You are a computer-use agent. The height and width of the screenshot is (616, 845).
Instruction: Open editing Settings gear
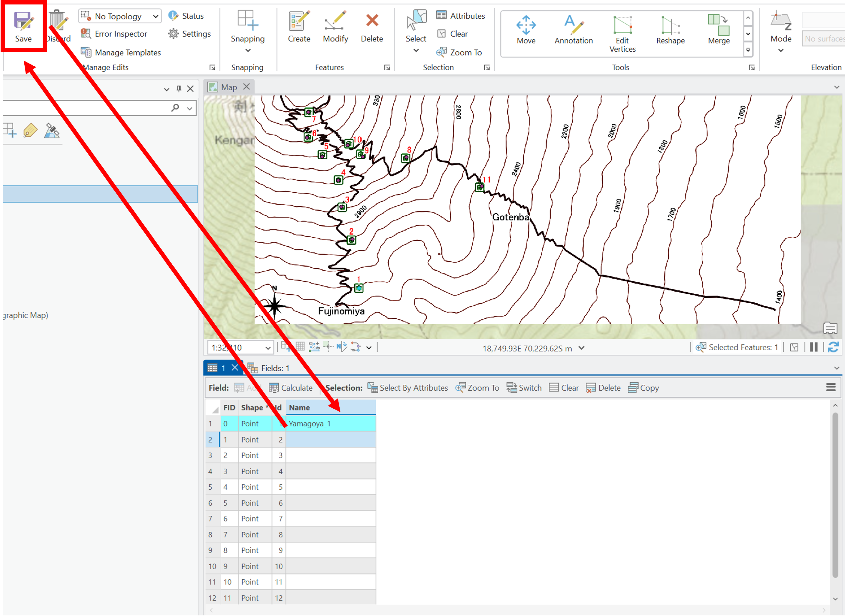click(189, 34)
